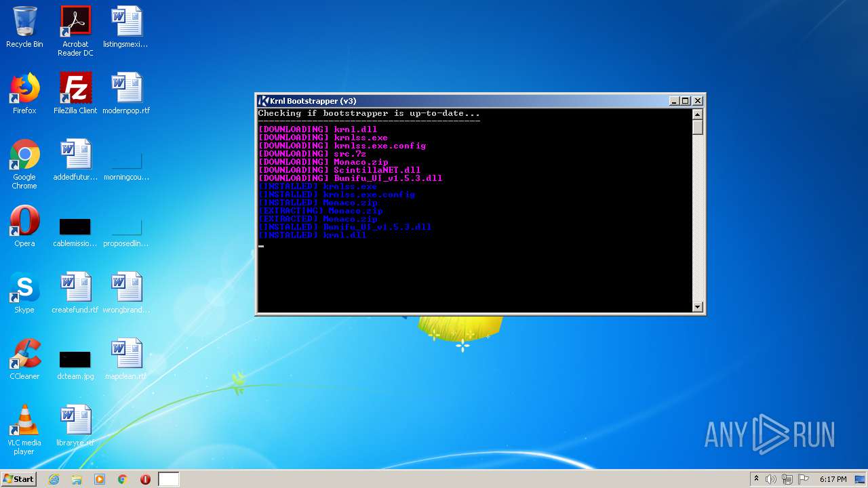
Task: Click the 'Checking if bootstrapper is up-to-date...' line
Action: 369,113
